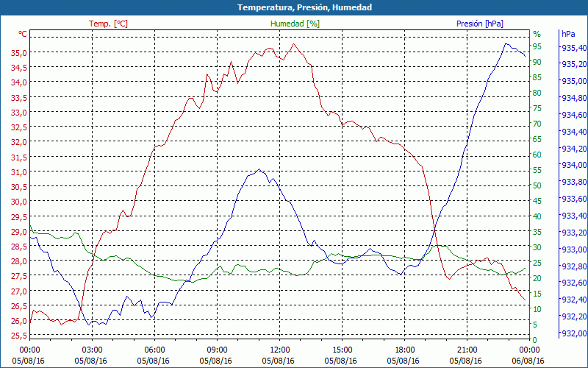588x368 pixels.
Task: Select the green Humedad [%] legend label
Action: pyautogui.click(x=295, y=24)
